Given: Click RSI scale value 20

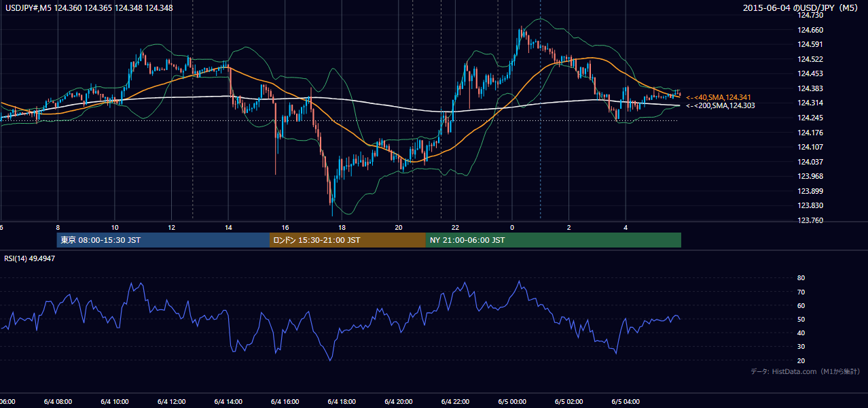Looking at the screenshot, I should (x=801, y=360).
